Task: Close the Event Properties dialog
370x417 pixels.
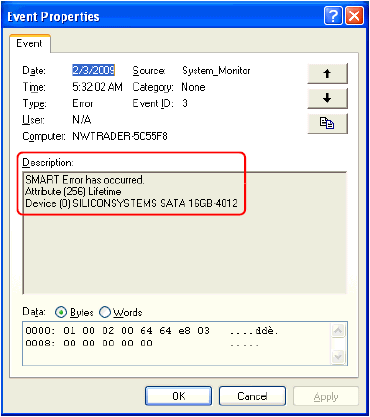Action: (x=354, y=16)
